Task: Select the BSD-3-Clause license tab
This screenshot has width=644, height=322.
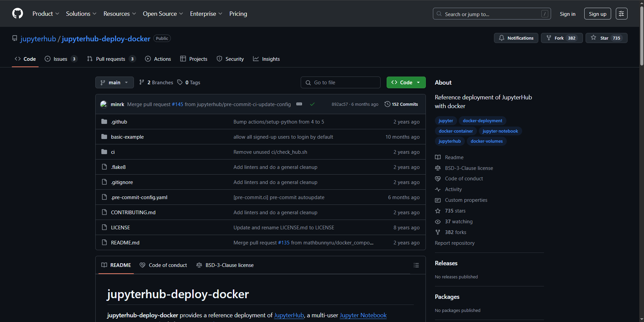Action: click(225, 265)
